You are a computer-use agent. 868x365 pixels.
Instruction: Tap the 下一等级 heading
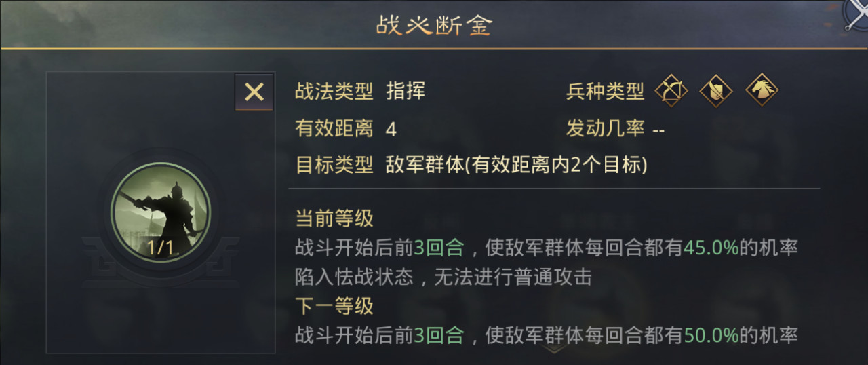334,306
